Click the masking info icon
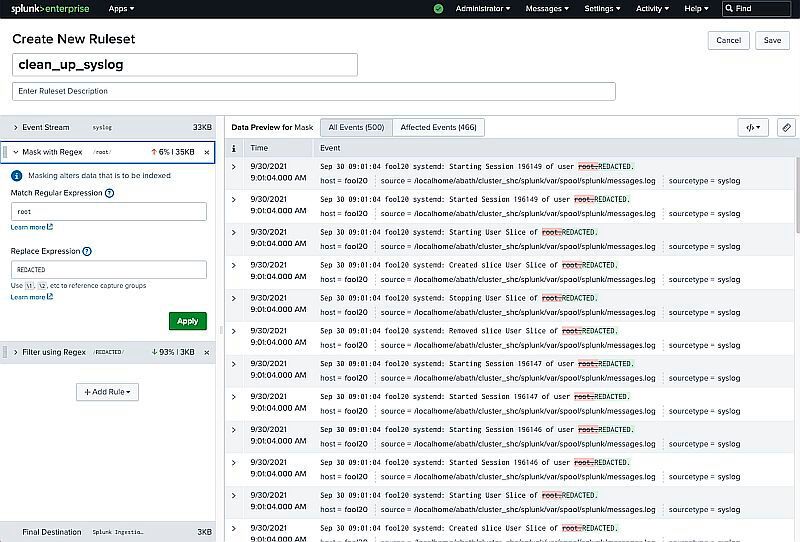Image resolution: width=800 pixels, height=542 pixels. click(16, 176)
